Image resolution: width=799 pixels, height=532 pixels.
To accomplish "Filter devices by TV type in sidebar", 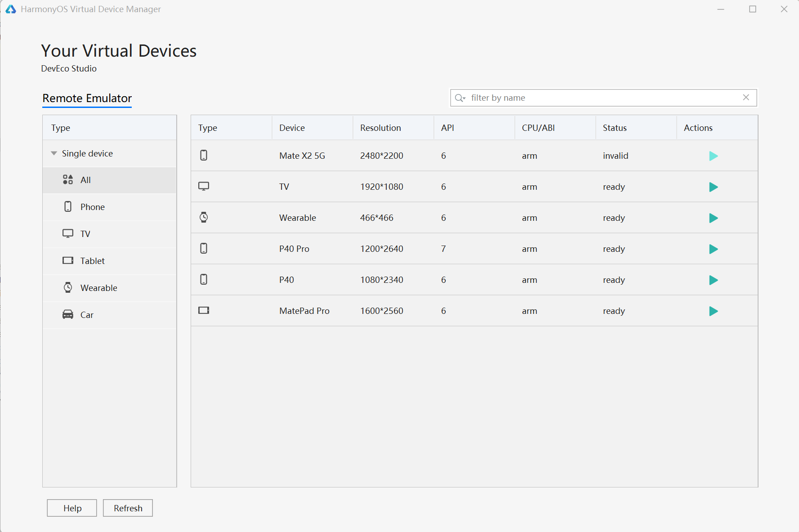I will click(109, 234).
